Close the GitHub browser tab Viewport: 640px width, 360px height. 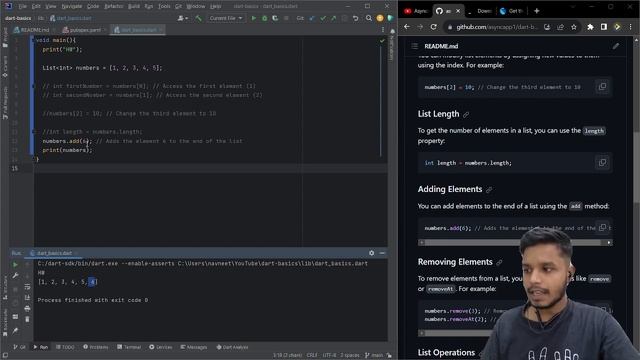pos(458,11)
